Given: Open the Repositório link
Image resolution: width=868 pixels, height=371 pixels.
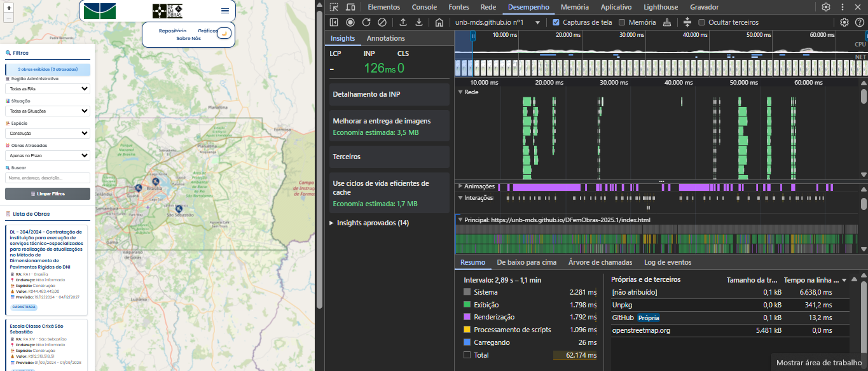Looking at the screenshot, I should [172, 31].
